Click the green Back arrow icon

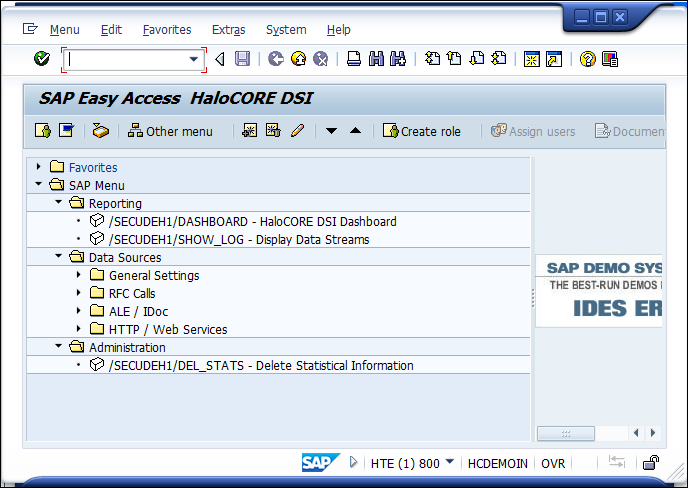click(x=276, y=58)
